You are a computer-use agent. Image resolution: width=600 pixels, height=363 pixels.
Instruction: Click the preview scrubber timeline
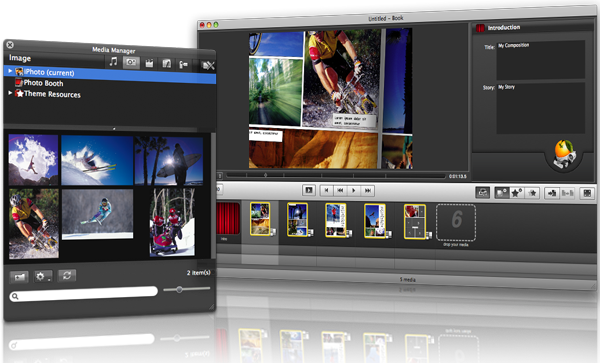(x=336, y=176)
